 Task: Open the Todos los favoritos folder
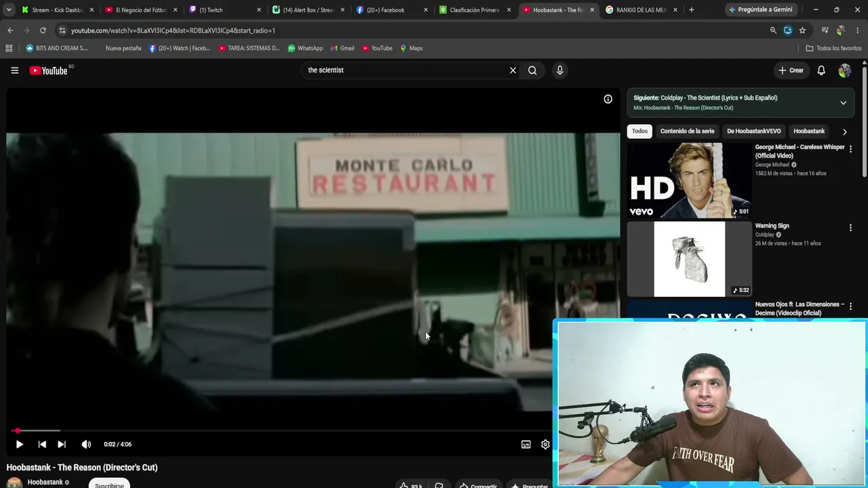coord(833,48)
